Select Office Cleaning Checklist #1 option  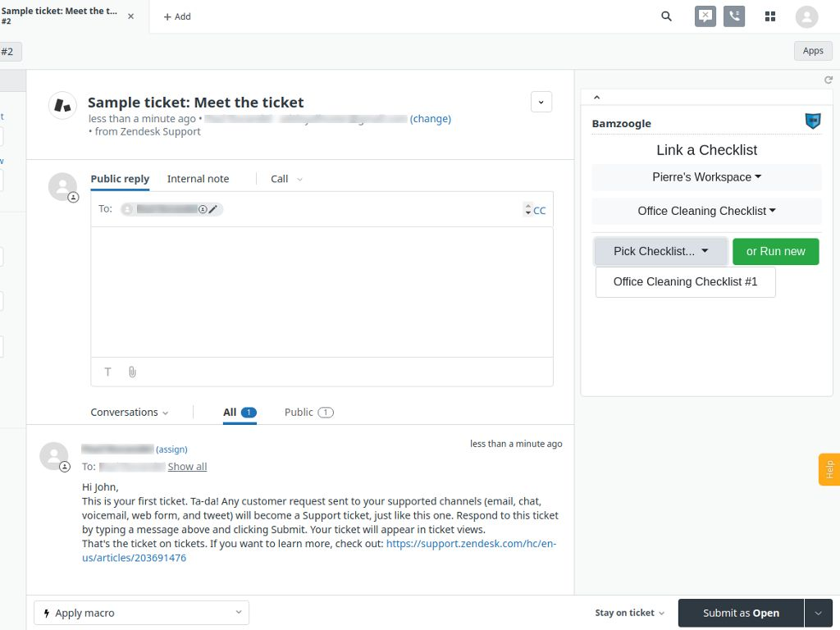[x=685, y=281]
